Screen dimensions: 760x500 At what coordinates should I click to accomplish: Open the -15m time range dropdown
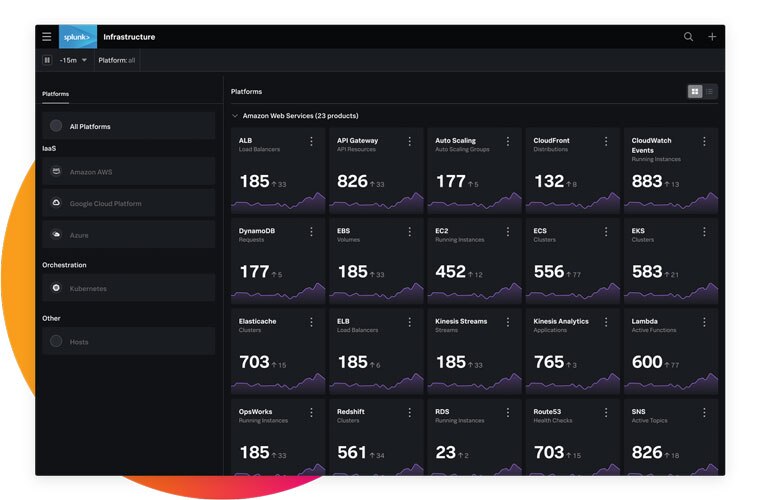coord(74,60)
